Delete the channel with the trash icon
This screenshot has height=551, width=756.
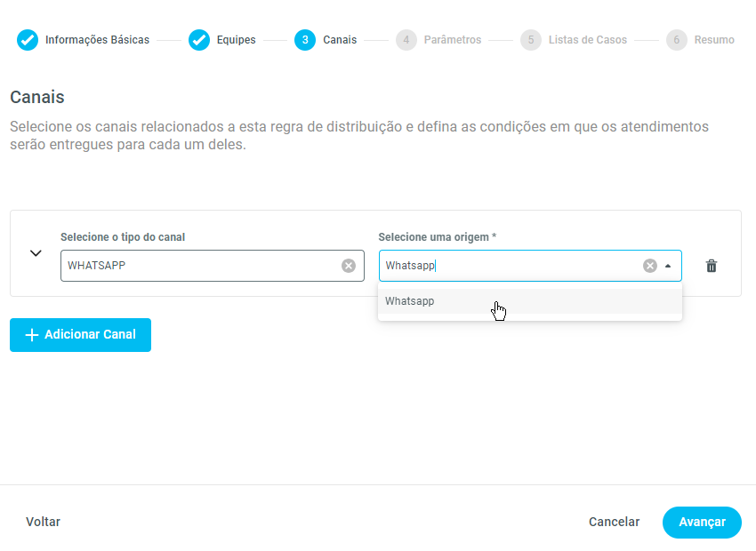pyautogui.click(x=712, y=266)
